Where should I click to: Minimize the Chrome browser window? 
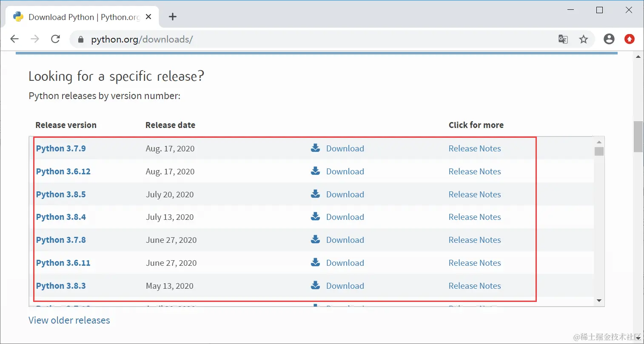coord(571,10)
